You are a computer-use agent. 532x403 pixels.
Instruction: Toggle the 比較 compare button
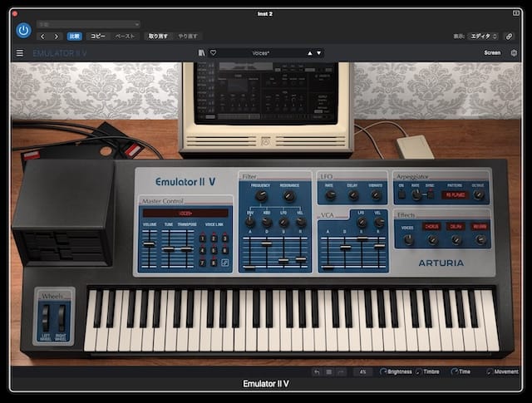(x=74, y=37)
